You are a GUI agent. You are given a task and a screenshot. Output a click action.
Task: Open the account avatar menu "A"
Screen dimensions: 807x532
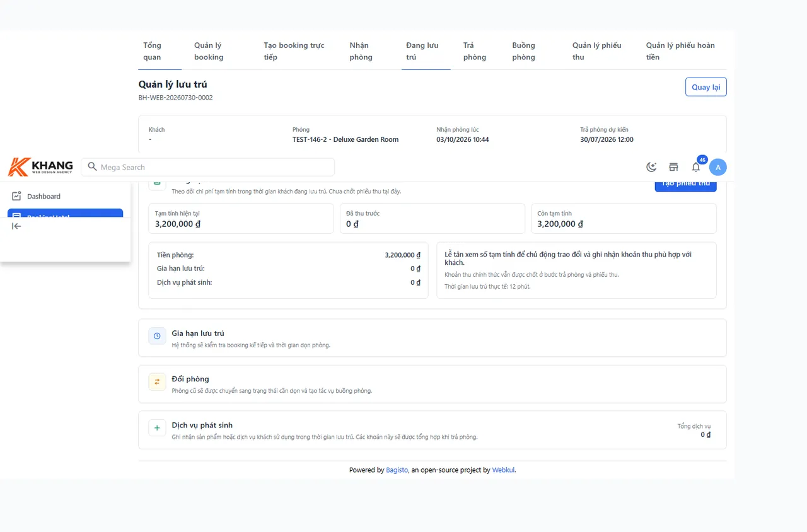(x=718, y=167)
